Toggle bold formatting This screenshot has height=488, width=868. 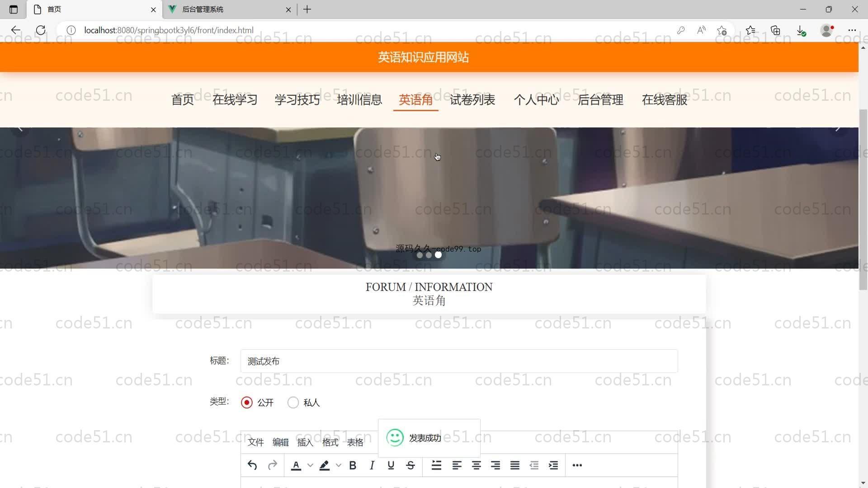click(x=353, y=465)
